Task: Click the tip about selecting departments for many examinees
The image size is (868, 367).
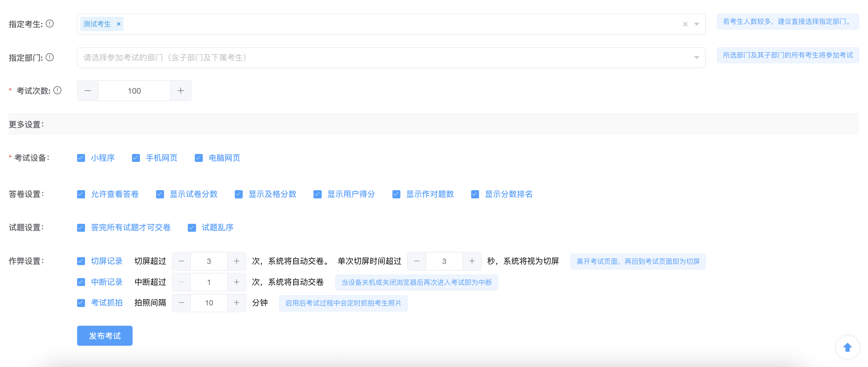Action: tap(787, 21)
